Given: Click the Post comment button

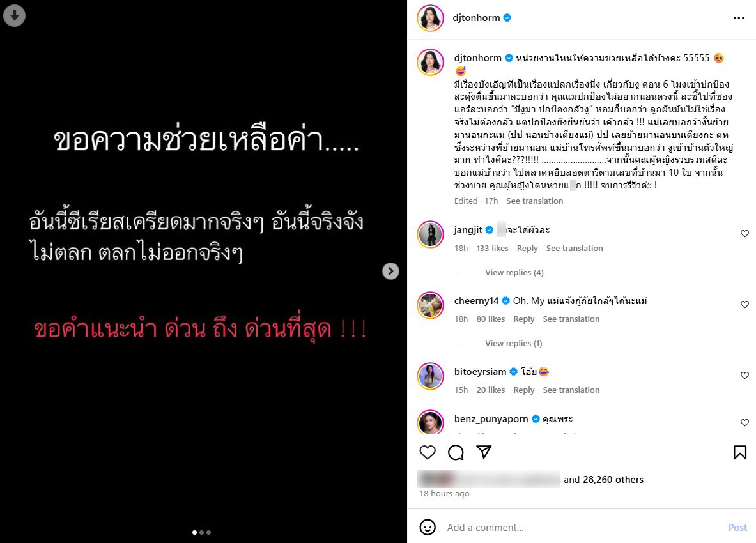Looking at the screenshot, I should 737,527.
